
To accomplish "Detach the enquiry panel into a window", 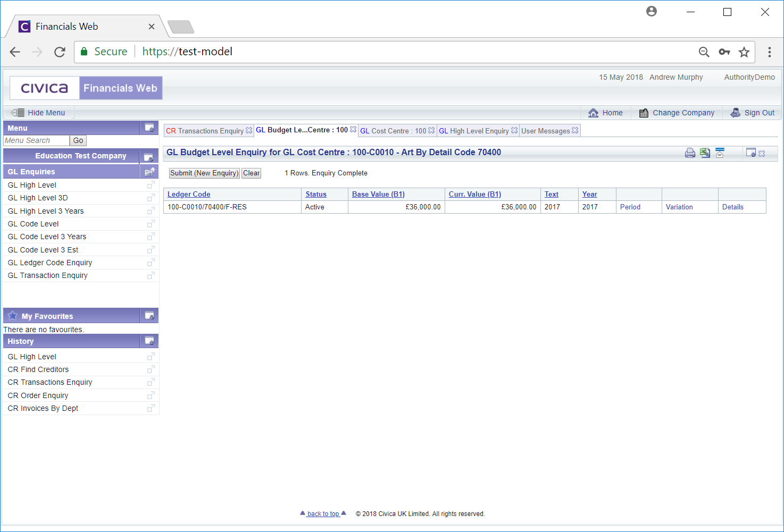I will [750, 153].
